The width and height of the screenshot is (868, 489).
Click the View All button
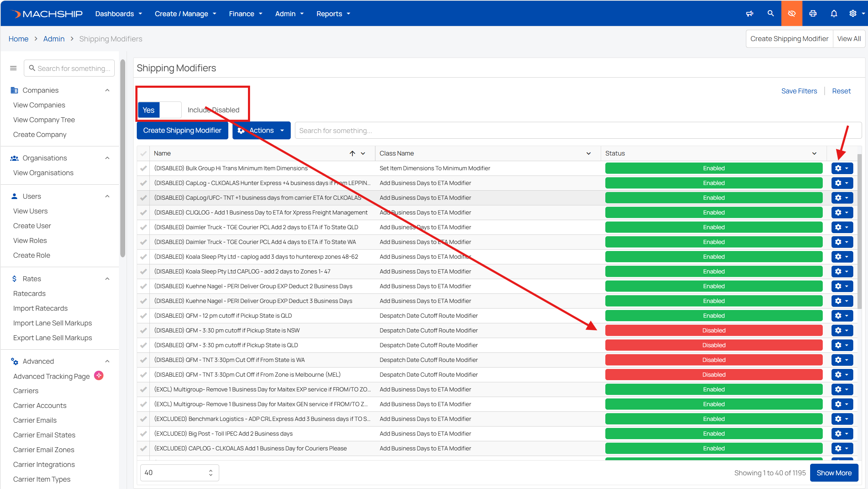(849, 39)
